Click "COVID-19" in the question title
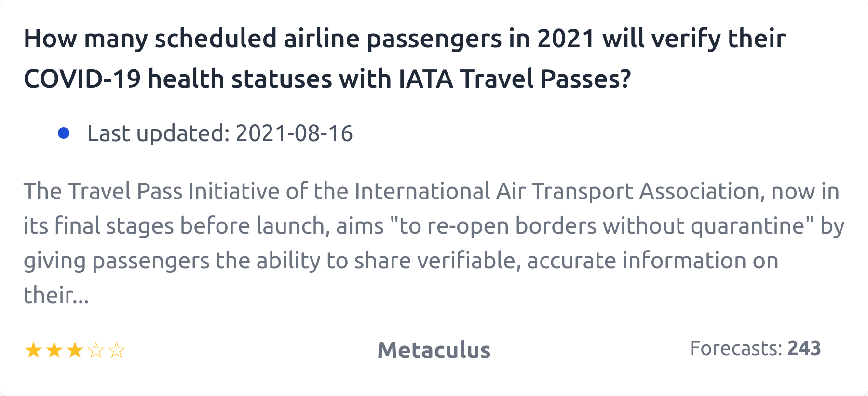Screen dimensions: 868x396 (x=82, y=79)
